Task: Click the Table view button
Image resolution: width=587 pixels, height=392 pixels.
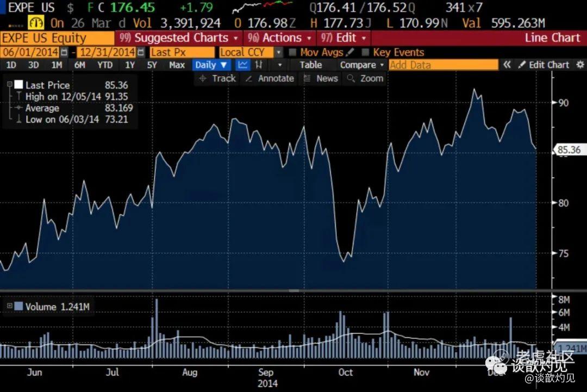Action: point(311,65)
